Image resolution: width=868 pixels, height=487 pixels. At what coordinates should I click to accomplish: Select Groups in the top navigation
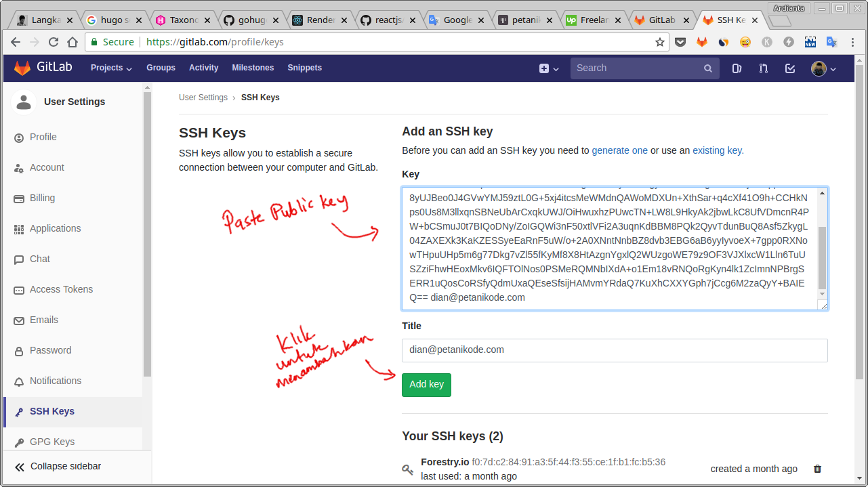coord(161,68)
